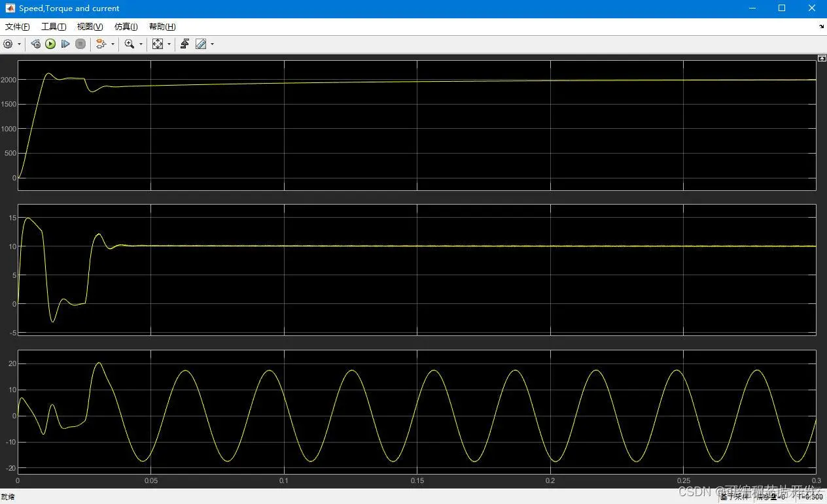Expand the layout selector dropdown arrow
This screenshot has height=504, width=827.
point(113,44)
